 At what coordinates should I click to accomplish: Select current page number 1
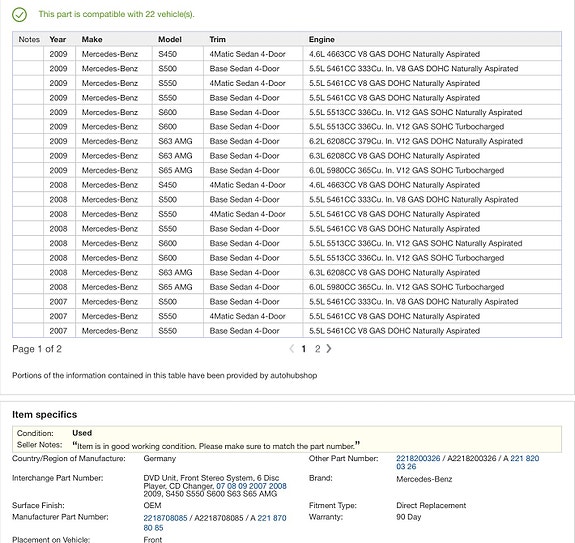304,349
